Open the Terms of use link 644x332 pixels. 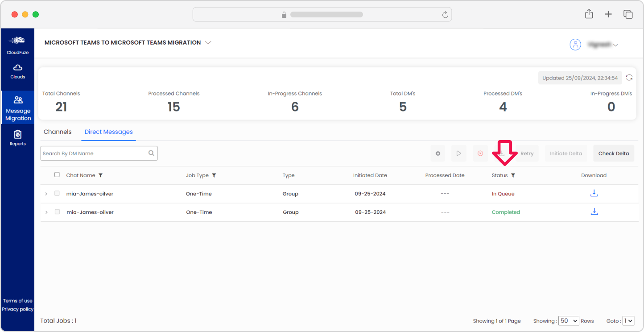click(x=18, y=301)
